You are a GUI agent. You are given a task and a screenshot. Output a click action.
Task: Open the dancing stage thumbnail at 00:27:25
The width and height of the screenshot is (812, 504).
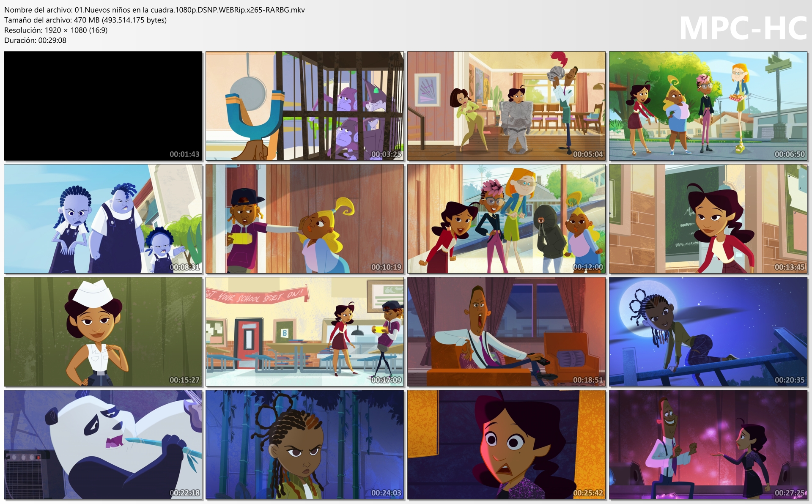pos(708,445)
